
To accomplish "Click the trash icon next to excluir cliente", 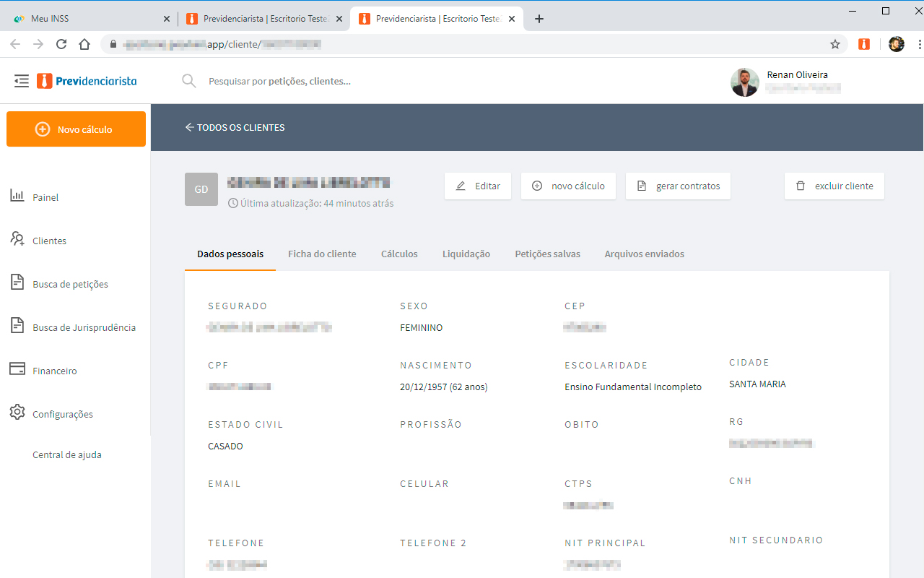I will 801,186.
